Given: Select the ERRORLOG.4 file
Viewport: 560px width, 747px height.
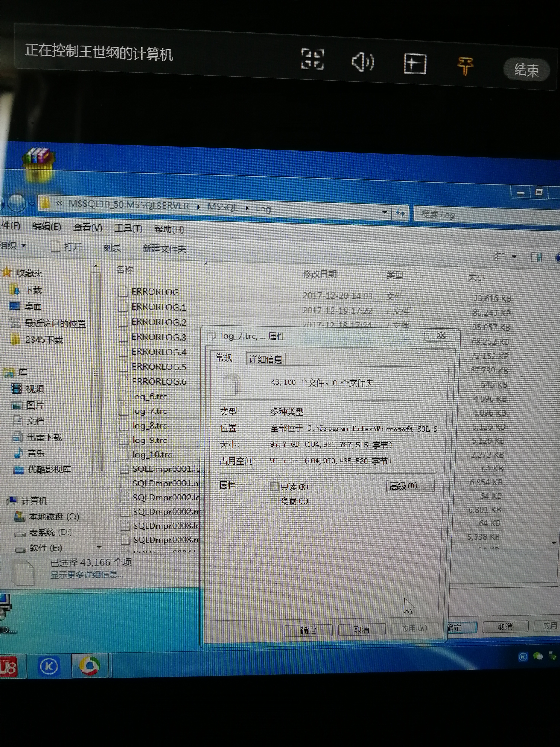Looking at the screenshot, I should (x=159, y=352).
